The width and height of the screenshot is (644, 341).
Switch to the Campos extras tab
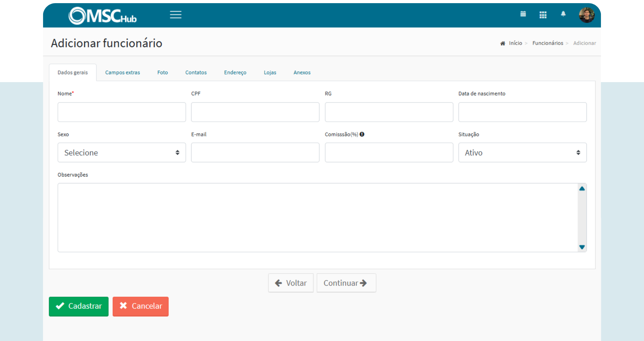click(x=122, y=72)
